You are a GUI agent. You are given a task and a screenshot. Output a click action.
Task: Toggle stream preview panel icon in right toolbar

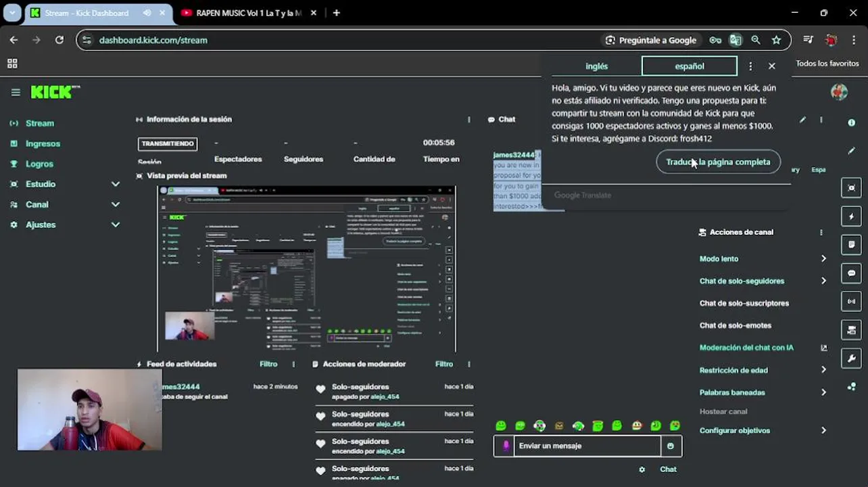851,188
